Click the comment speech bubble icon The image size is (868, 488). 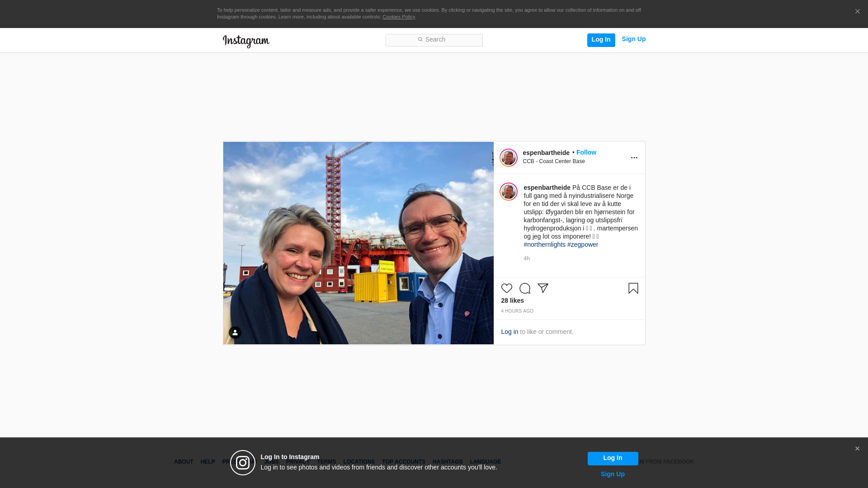524,288
